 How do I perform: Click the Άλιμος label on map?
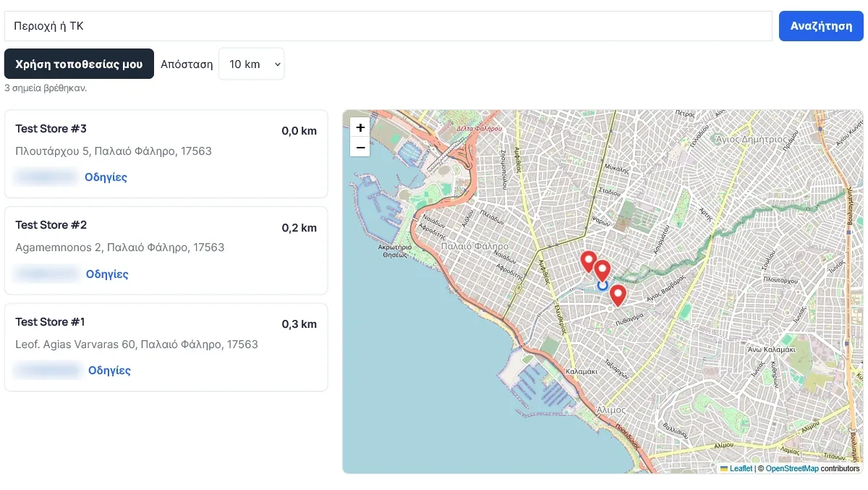tap(611, 410)
